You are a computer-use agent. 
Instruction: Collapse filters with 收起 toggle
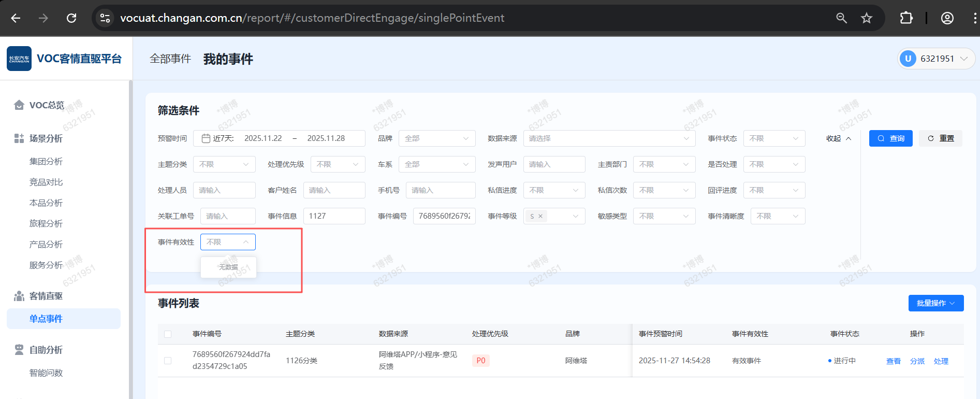pos(838,138)
